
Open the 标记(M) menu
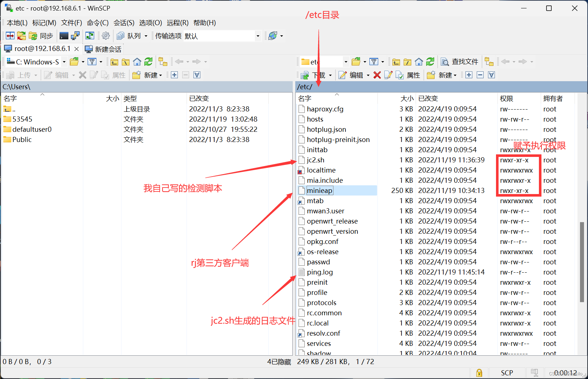pos(44,23)
